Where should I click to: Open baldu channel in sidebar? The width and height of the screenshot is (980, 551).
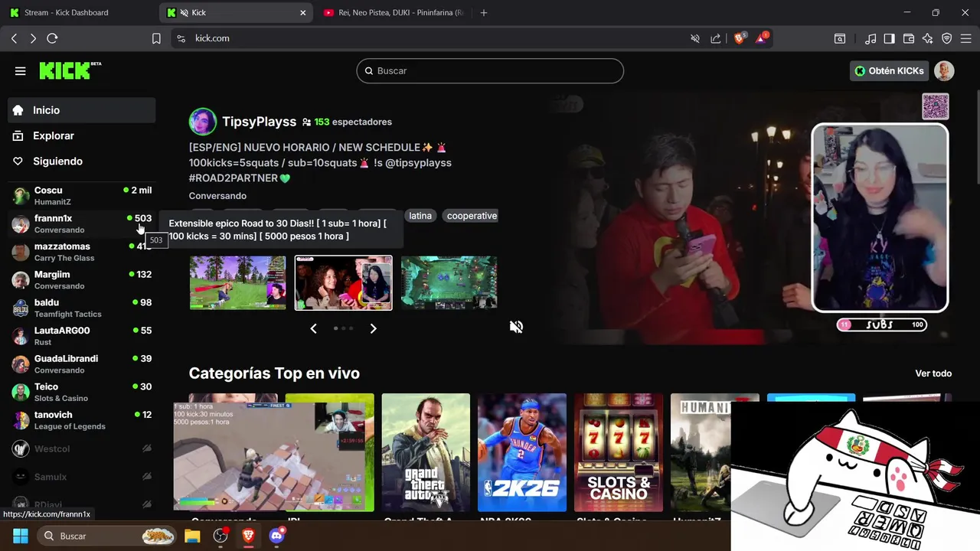tap(82, 308)
